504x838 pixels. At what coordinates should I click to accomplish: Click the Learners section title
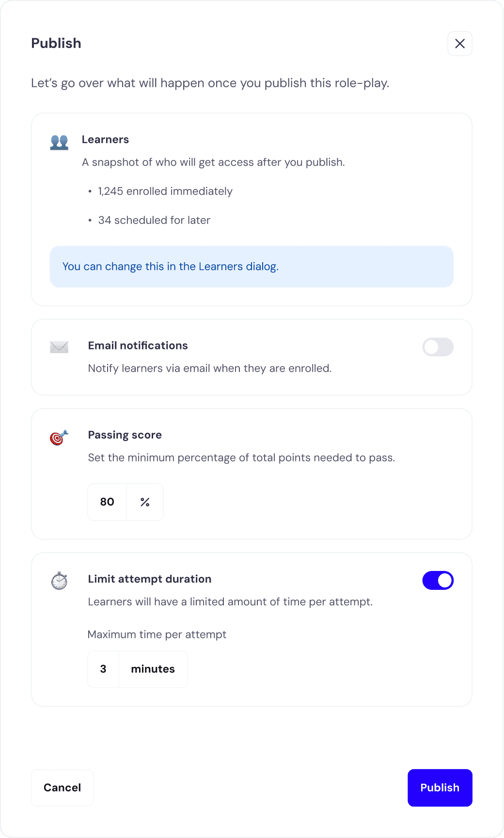click(x=105, y=140)
